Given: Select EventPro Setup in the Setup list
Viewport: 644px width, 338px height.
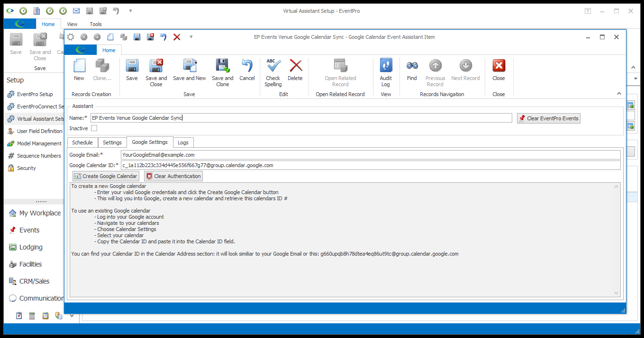Looking at the screenshot, I should coord(35,94).
